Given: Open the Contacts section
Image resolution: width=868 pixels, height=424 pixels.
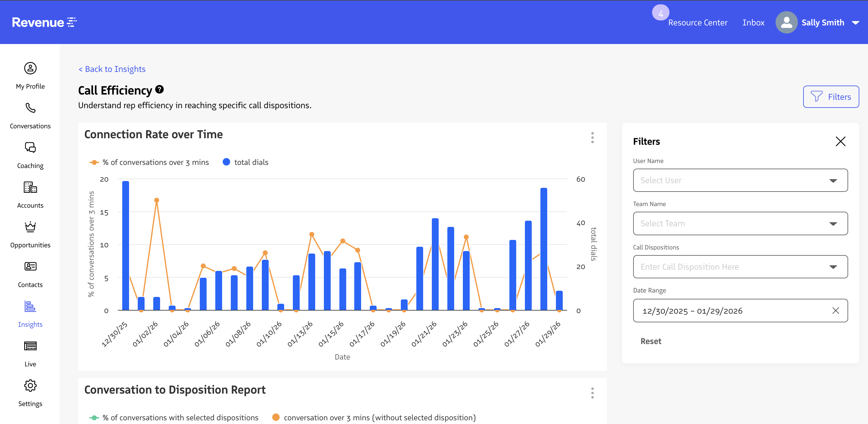Looking at the screenshot, I should coord(30,273).
